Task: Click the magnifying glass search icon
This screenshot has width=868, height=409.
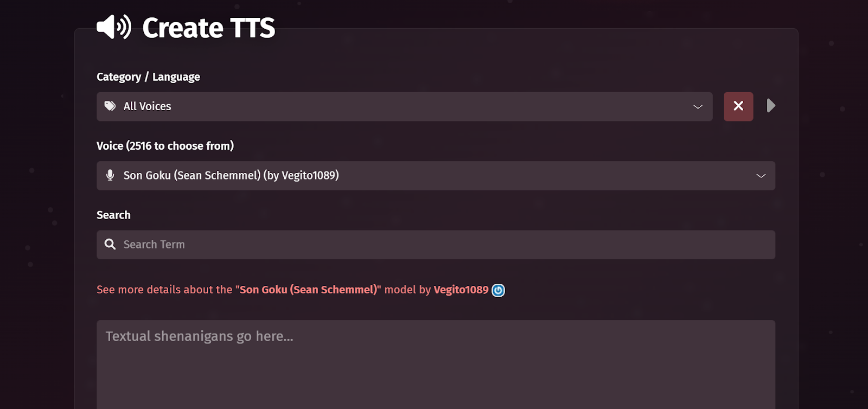Action: click(110, 244)
